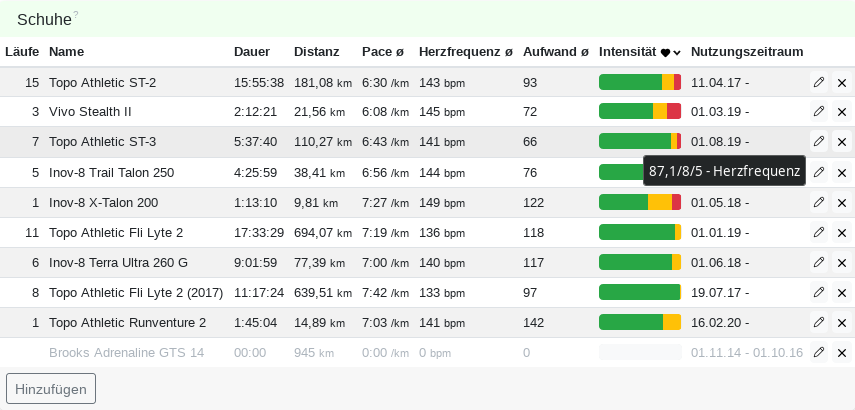This screenshot has height=410, width=855.
Task: Edit the Topo Athletic ST-2 shoe entry
Action: pyautogui.click(x=818, y=82)
